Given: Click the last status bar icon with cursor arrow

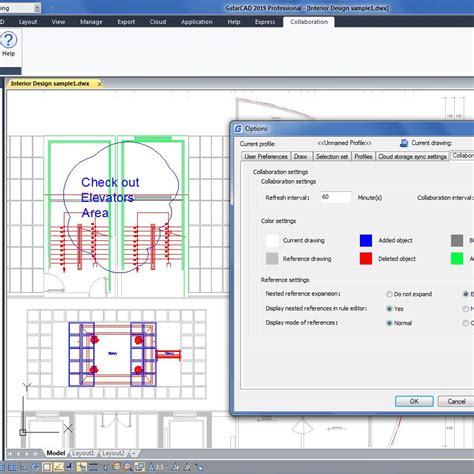Looking at the screenshot, I should tap(199, 467).
